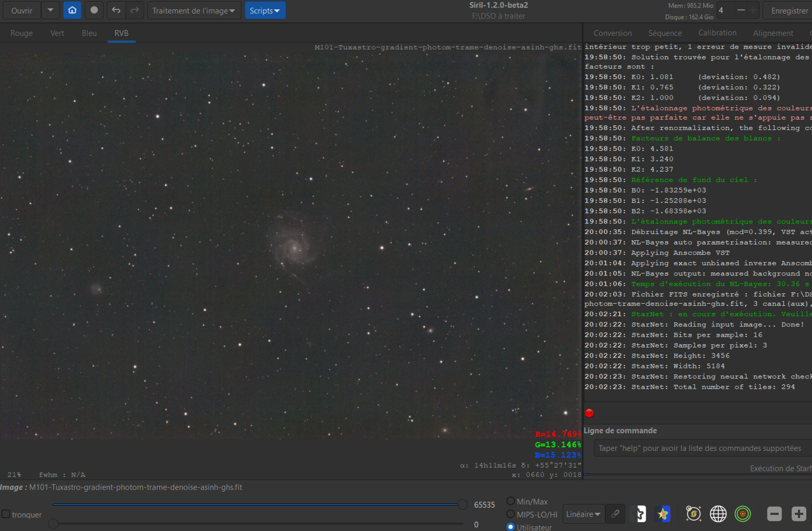Viewport: 812px width, 531px height.
Task: Click the home working directory icon
Action: pyautogui.click(x=72, y=10)
